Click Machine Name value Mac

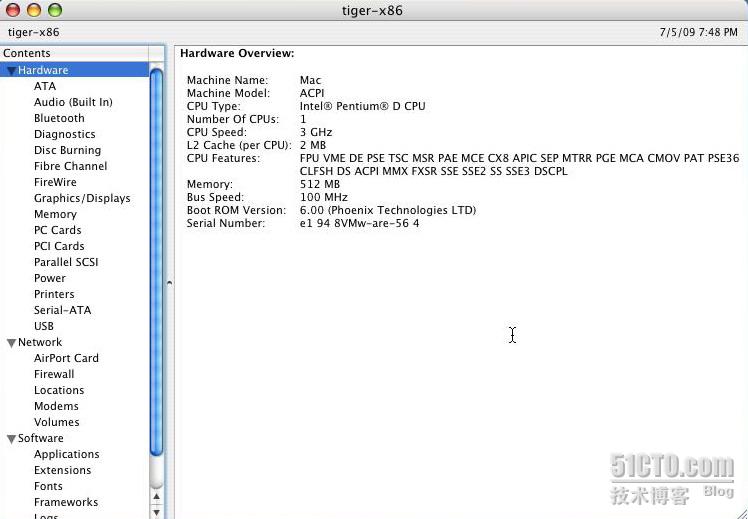click(311, 80)
